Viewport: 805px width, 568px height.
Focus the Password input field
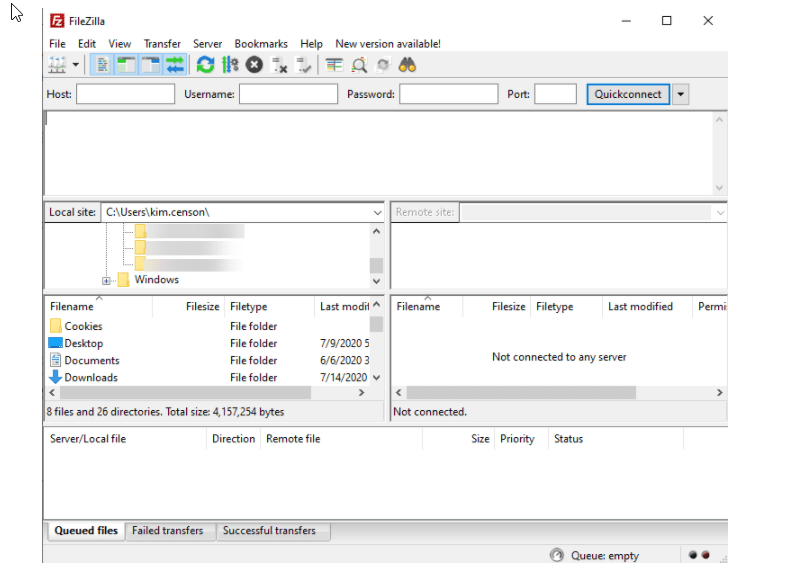click(x=448, y=94)
